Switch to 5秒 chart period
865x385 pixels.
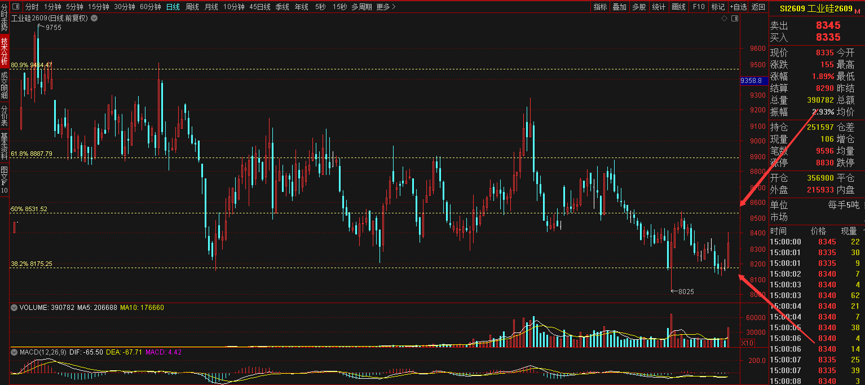(320, 7)
